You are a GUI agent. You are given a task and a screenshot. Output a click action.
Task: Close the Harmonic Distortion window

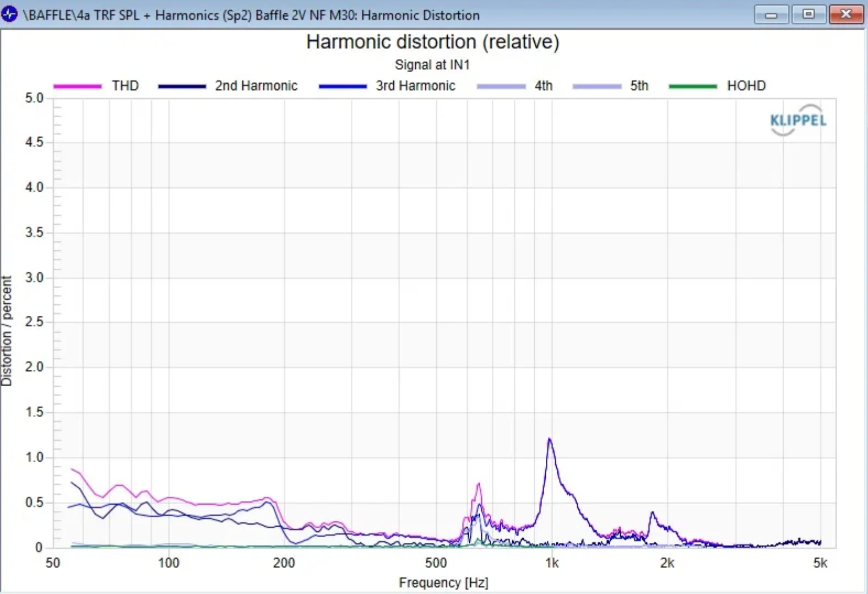pyautogui.click(x=846, y=14)
